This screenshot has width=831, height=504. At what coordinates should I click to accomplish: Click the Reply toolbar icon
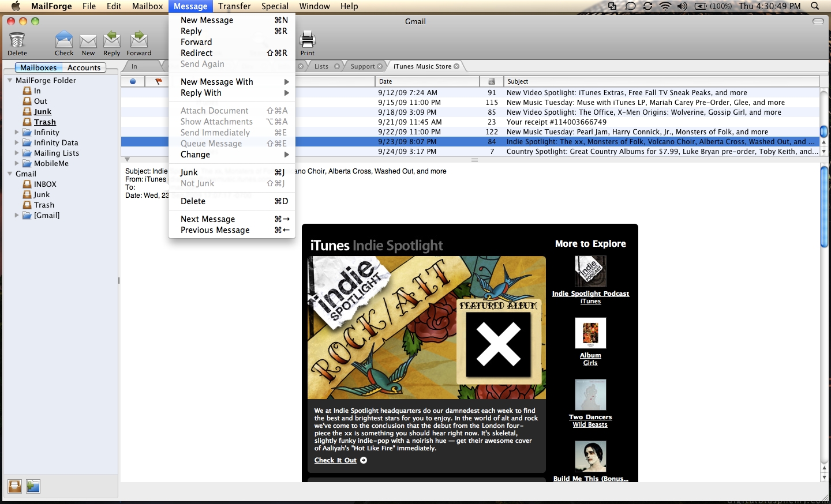click(x=112, y=40)
